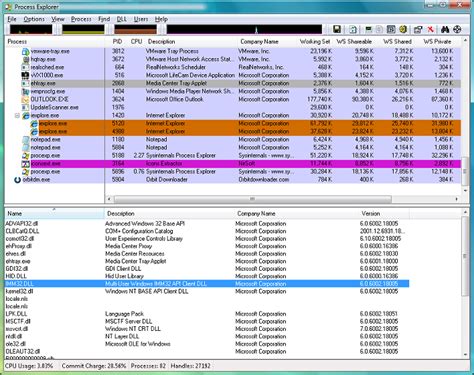Sort by the PID column header

(117, 42)
